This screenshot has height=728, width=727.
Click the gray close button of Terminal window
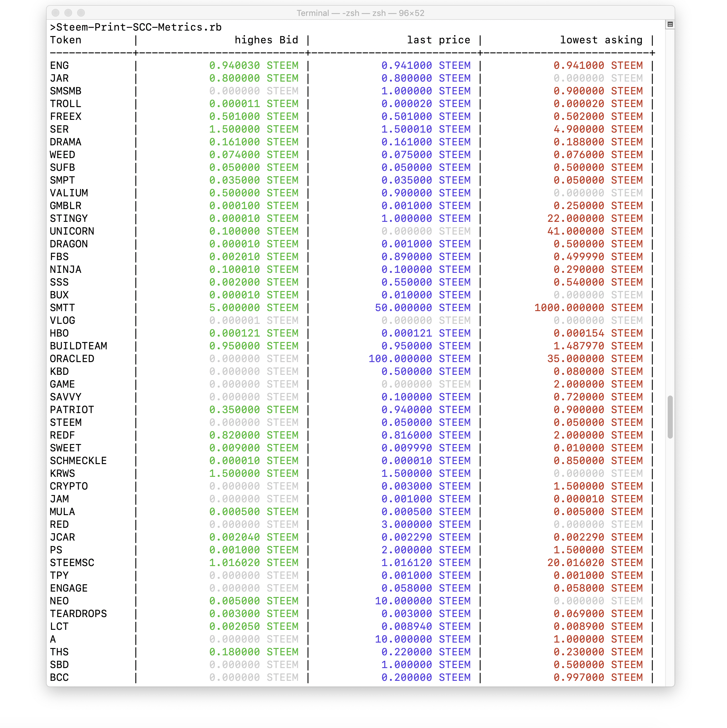pos(56,13)
